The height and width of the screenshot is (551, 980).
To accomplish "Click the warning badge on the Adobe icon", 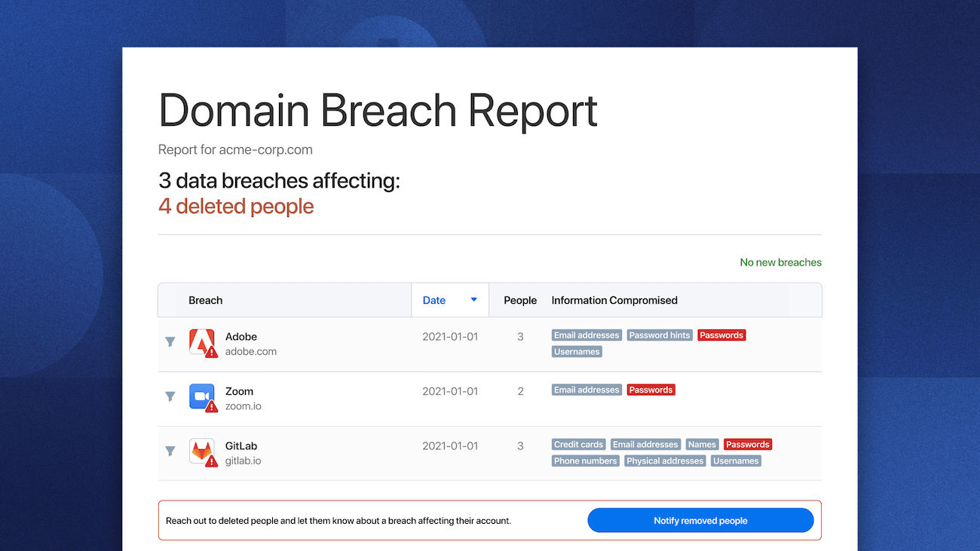I will point(210,351).
